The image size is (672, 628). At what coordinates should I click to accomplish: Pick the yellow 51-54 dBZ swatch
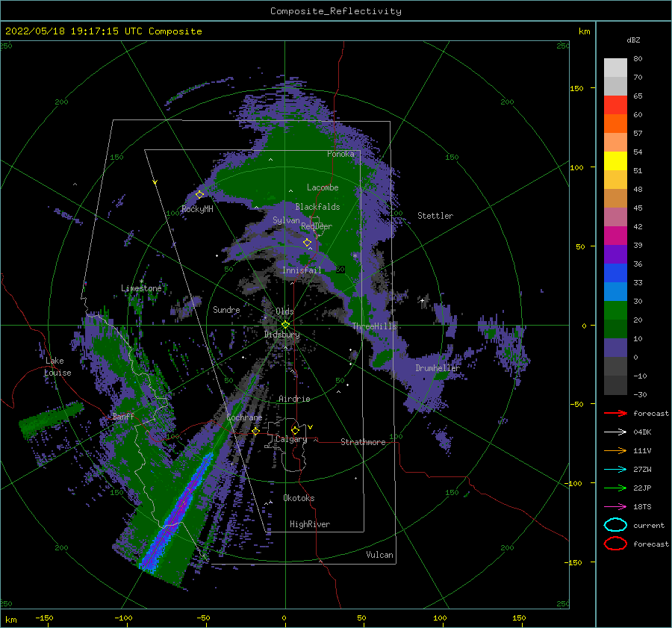(615, 161)
